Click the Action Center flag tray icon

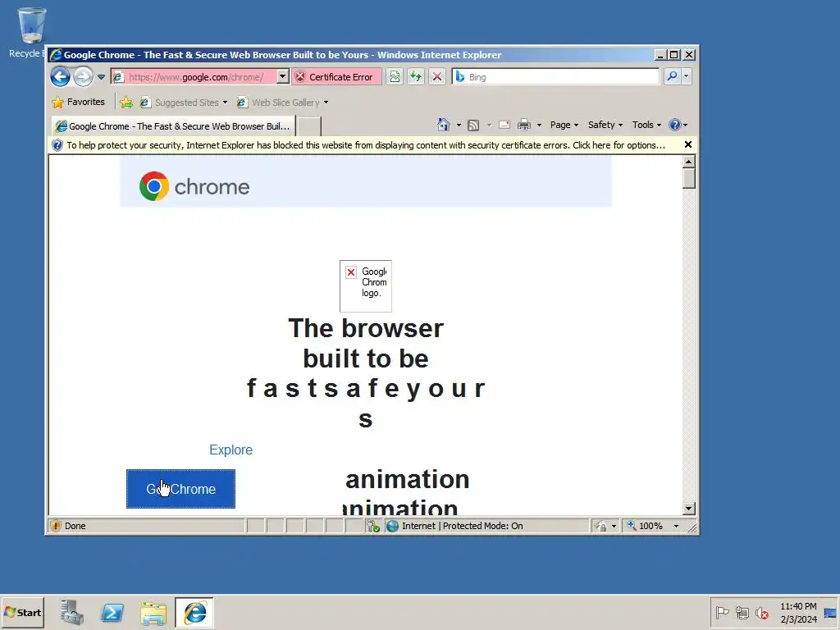(722, 612)
